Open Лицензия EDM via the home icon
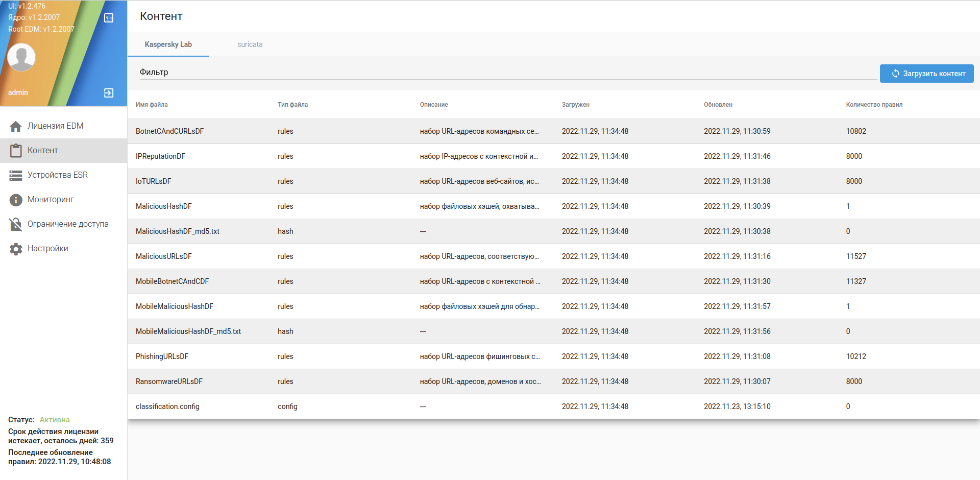 pos(16,126)
